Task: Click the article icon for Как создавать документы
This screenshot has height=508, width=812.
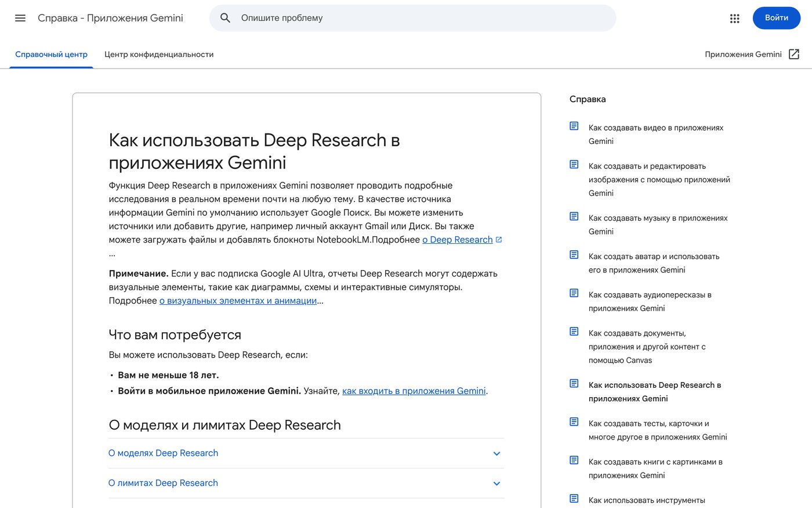Action: [x=574, y=332]
